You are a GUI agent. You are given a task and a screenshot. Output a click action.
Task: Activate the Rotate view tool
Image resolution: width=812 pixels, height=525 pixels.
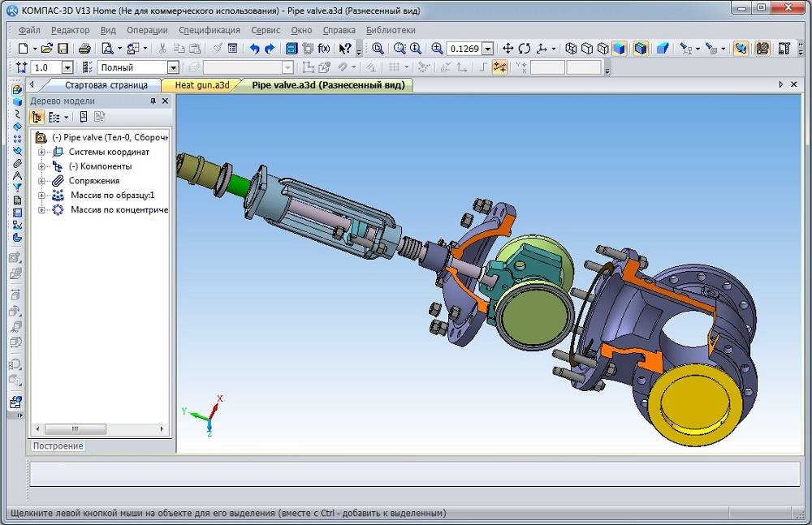pos(525,49)
